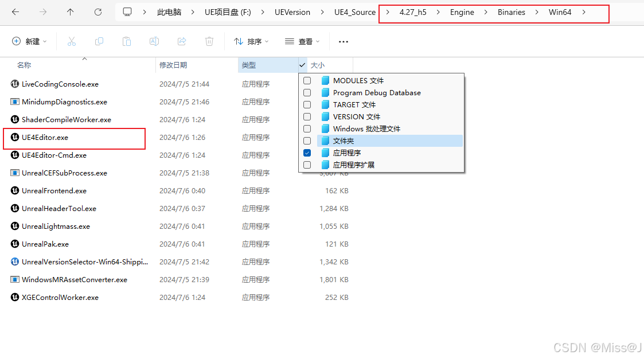Image resolution: width=644 pixels, height=359 pixels.
Task: Check the 文件夹 filter checkbox
Action: (307, 141)
